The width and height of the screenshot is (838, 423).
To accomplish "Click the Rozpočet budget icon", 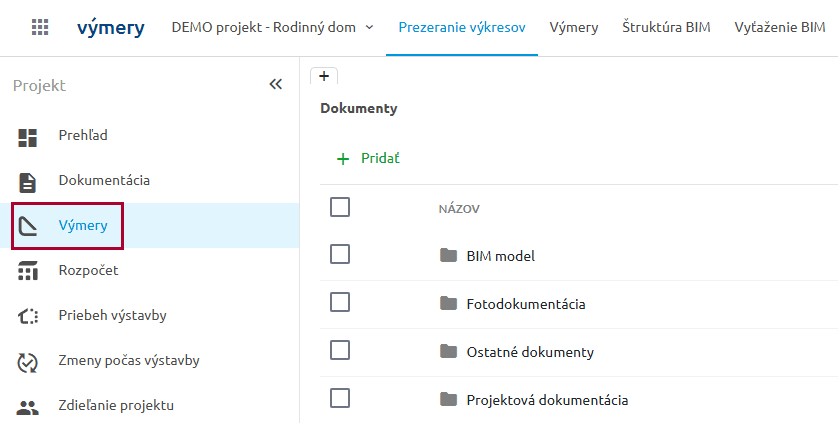I will click(28, 271).
